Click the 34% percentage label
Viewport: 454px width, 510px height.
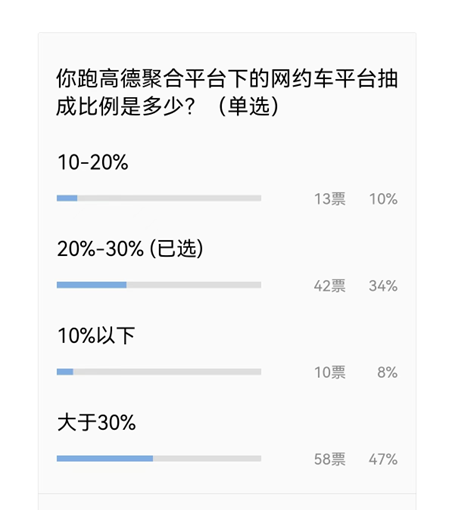[x=383, y=286]
